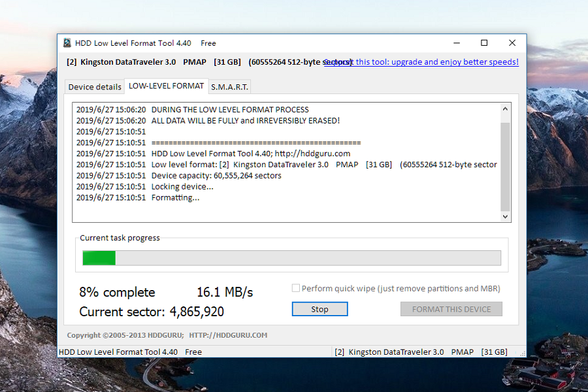The height and width of the screenshot is (392, 588).
Task: Click the log scrollbar up arrow
Action: pos(505,109)
